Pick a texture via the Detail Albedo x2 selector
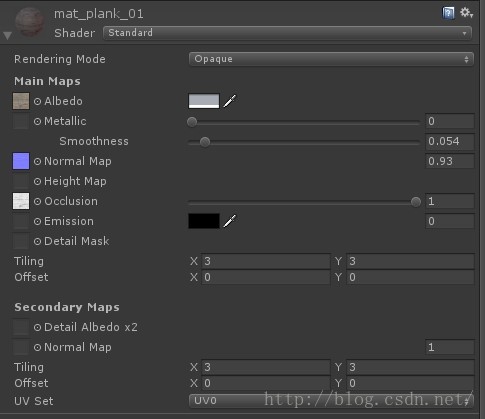485x419 pixels. 37,327
